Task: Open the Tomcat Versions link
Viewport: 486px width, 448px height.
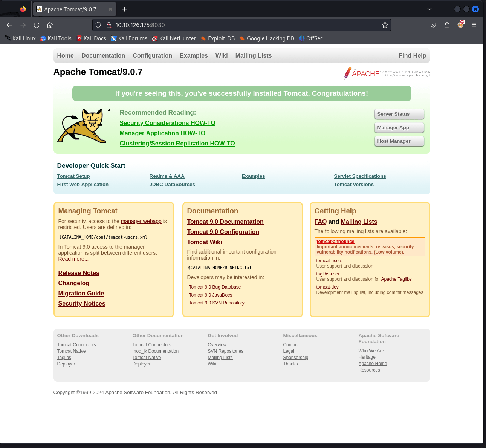Action: pos(354,184)
